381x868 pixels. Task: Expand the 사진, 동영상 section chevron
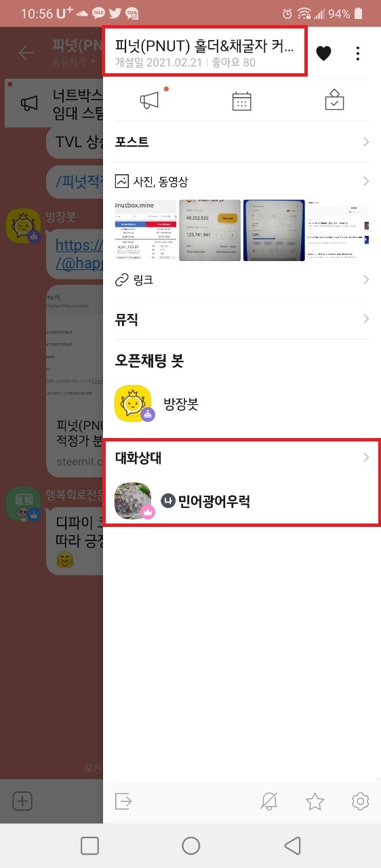366,181
